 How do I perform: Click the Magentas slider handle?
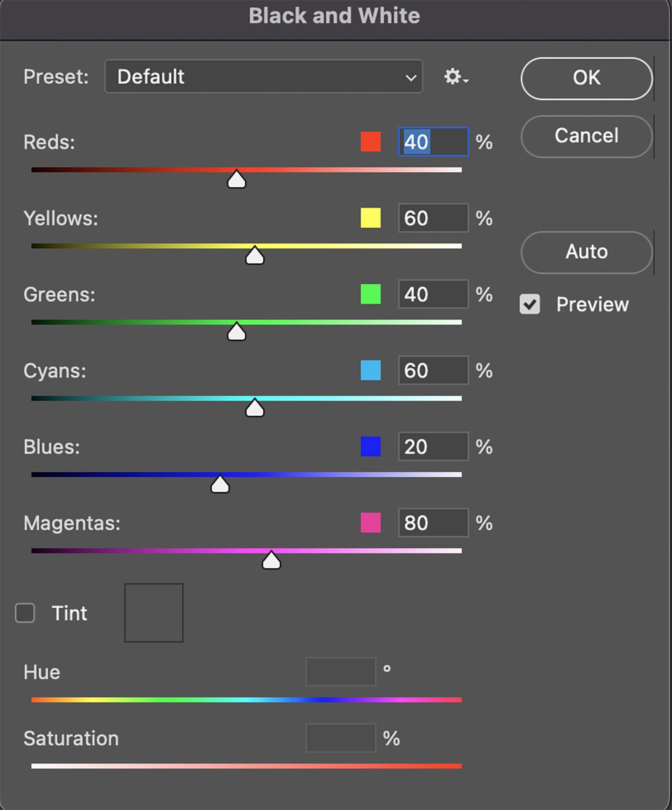click(271, 561)
